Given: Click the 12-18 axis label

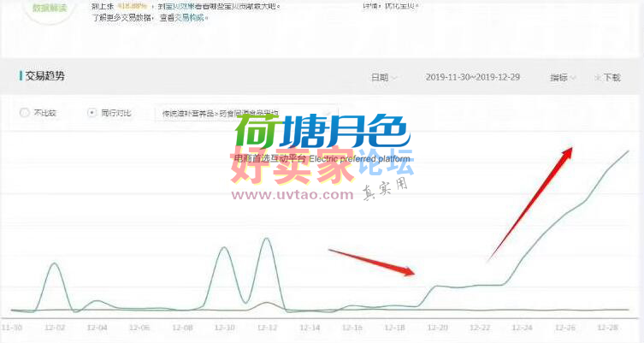Looking at the screenshot, I should point(395,328).
